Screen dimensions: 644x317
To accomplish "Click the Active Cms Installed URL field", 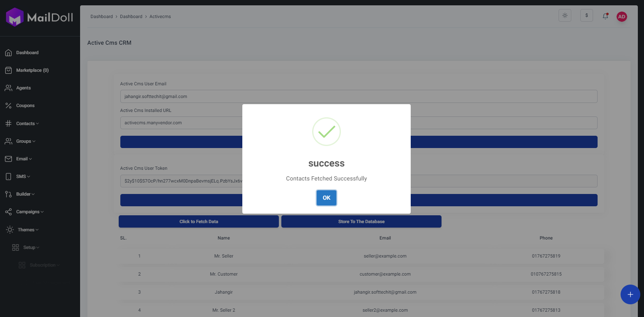I will coord(359,123).
